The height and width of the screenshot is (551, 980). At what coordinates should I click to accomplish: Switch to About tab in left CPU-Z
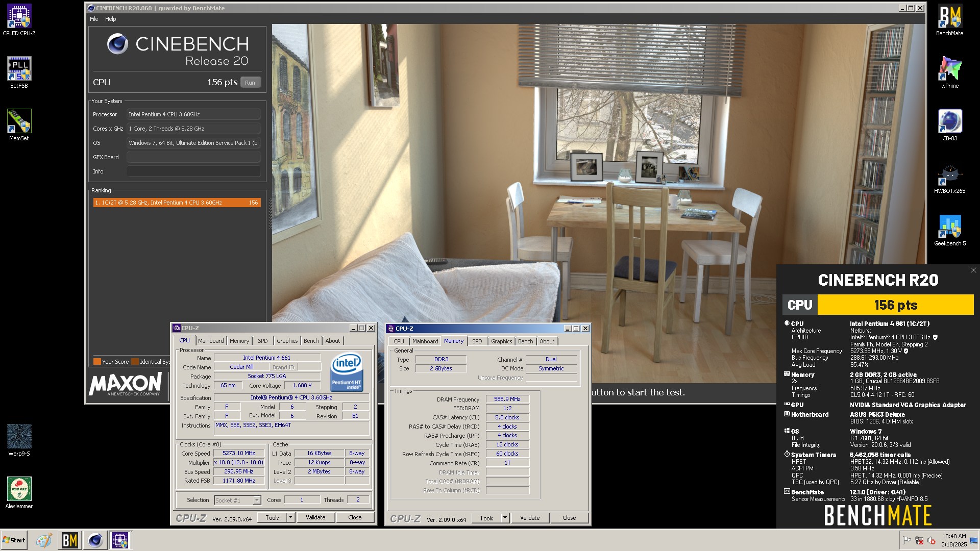point(332,341)
